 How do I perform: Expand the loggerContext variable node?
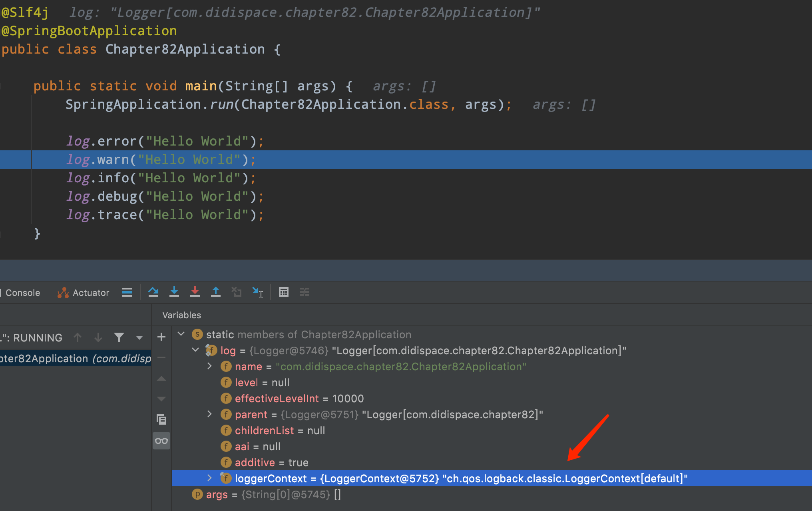click(209, 478)
